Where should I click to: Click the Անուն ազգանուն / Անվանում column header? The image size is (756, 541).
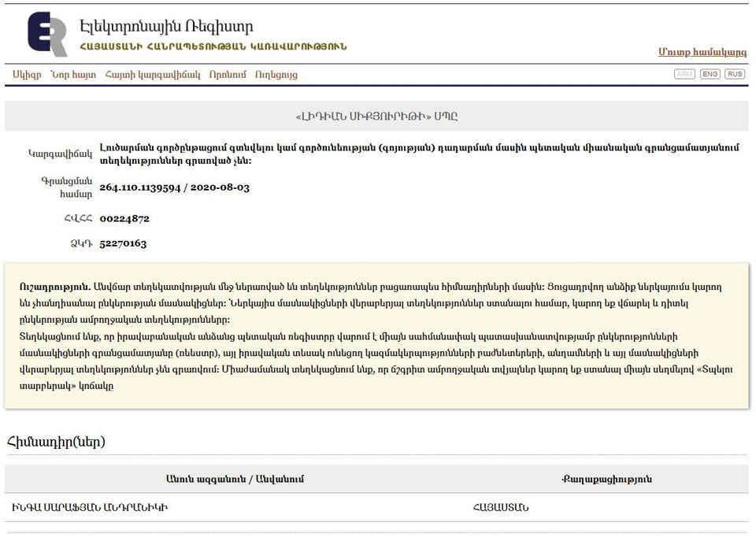click(x=234, y=479)
